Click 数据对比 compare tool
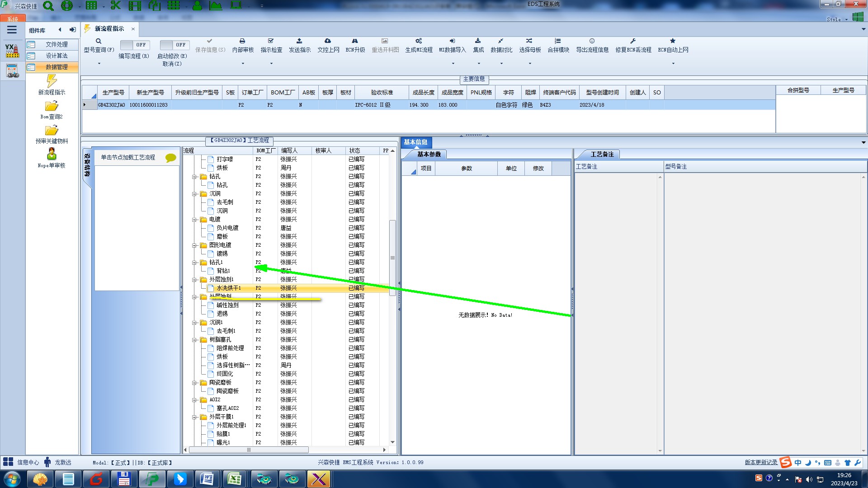 click(501, 45)
